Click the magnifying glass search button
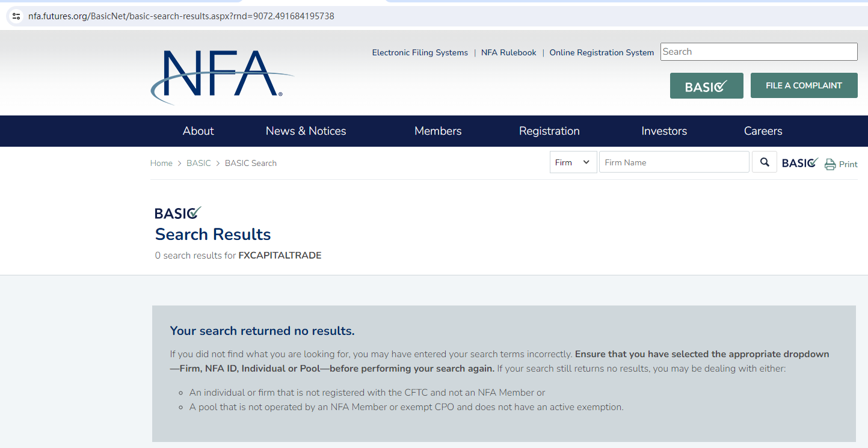This screenshot has height=448, width=868. (765, 162)
